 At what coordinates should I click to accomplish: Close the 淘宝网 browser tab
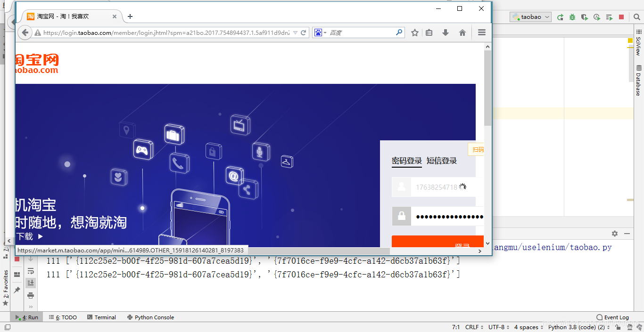115,16
